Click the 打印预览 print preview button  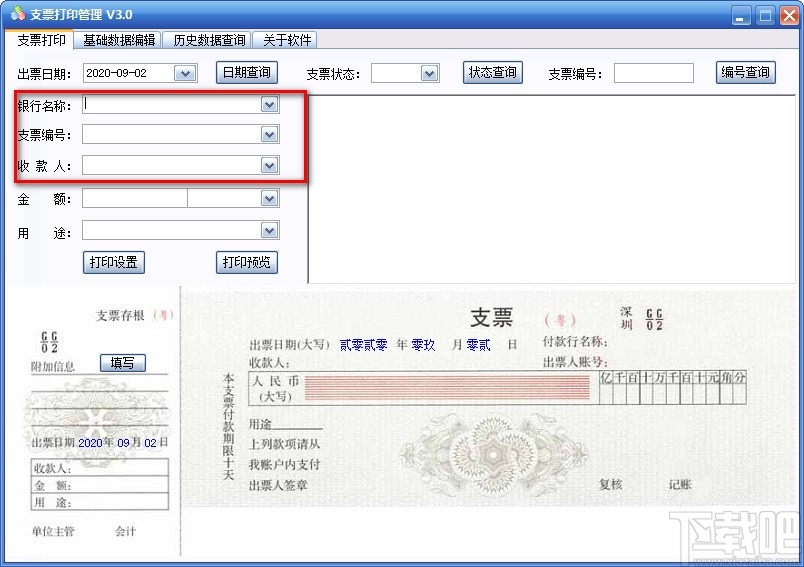pos(247,262)
